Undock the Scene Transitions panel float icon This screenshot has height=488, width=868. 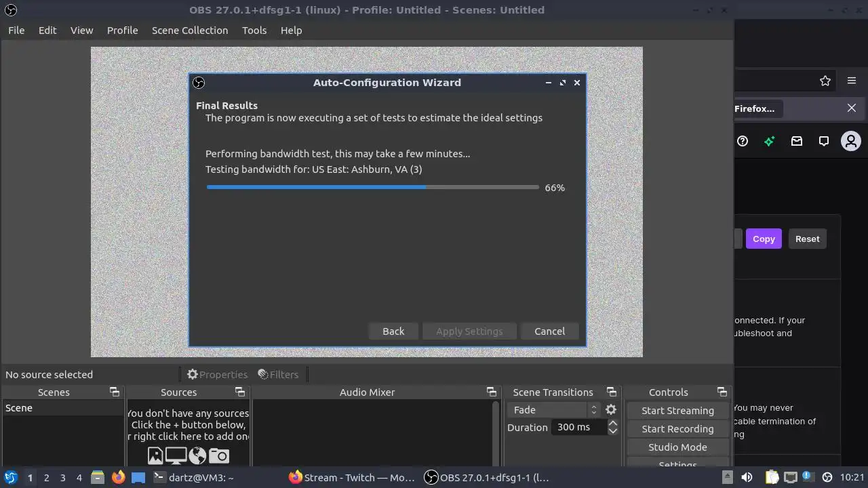click(612, 392)
